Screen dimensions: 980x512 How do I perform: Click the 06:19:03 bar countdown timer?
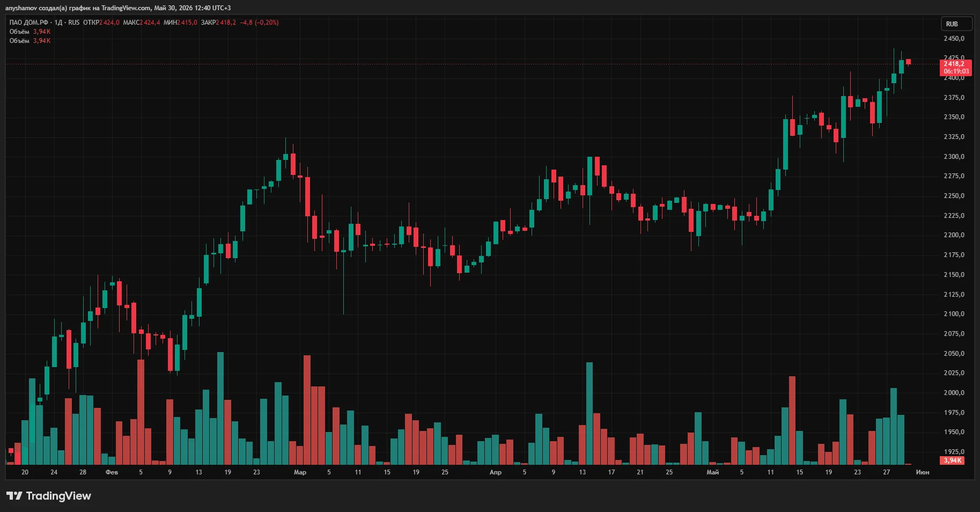(x=956, y=71)
